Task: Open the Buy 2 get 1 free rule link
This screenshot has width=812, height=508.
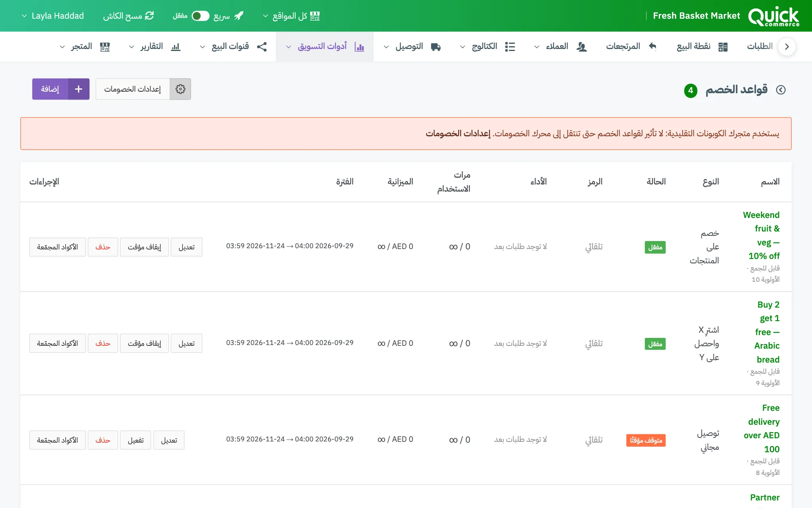Action: (x=767, y=332)
